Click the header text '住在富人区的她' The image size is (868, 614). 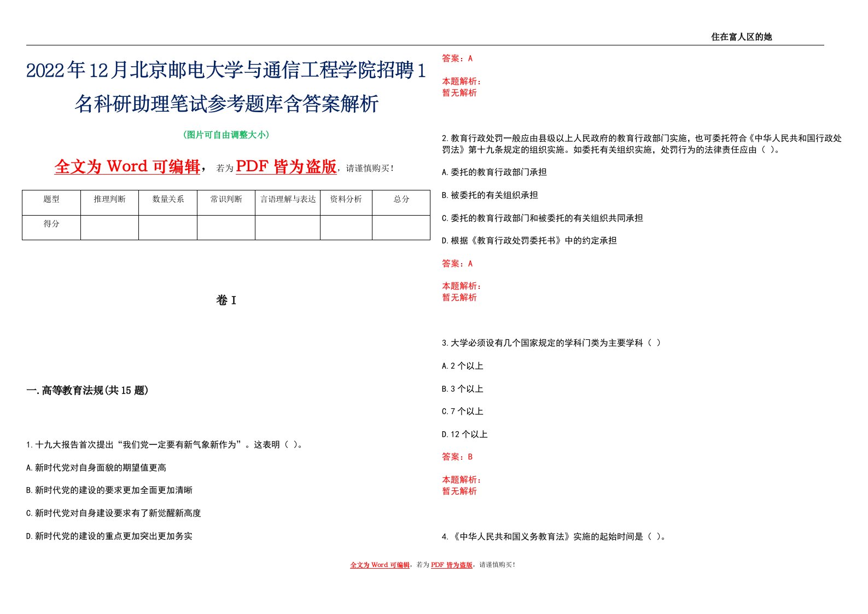(x=741, y=37)
